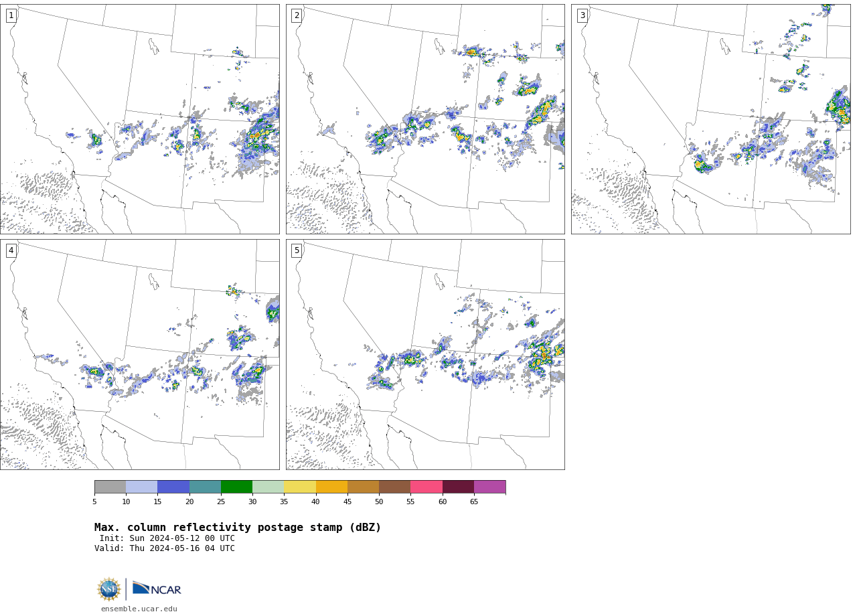Select the tan 45-50 dBZ swatch
Screen dimensions: 857x616
(363, 487)
